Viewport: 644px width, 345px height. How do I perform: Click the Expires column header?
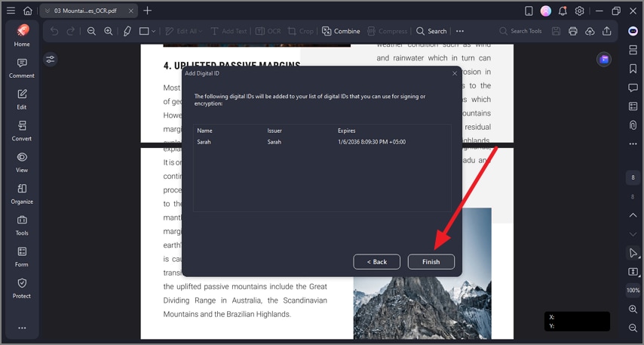(x=347, y=131)
